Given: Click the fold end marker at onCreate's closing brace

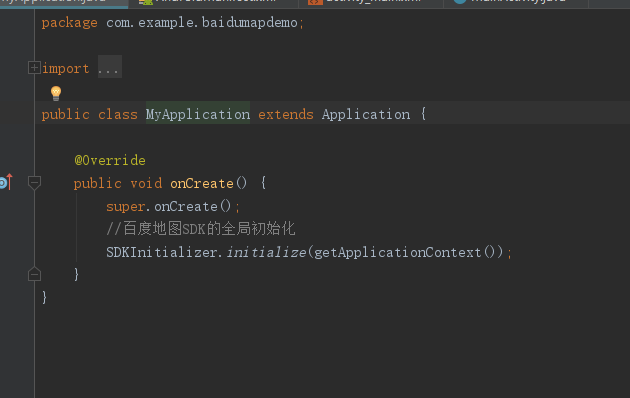Looking at the screenshot, I should coord(34,274).
